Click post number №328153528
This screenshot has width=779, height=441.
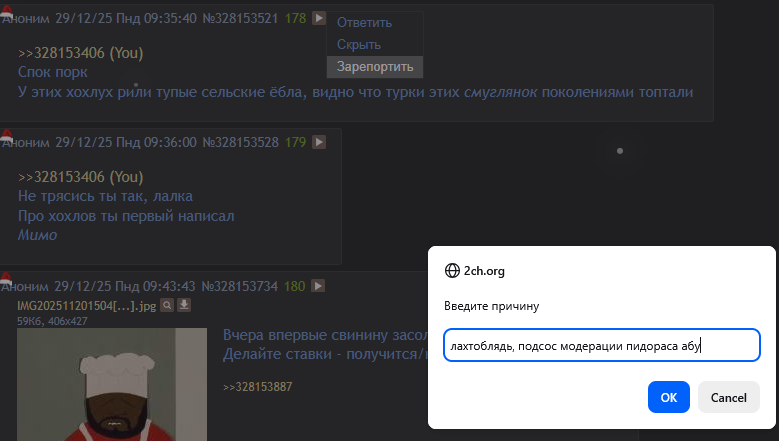[240, 142]
